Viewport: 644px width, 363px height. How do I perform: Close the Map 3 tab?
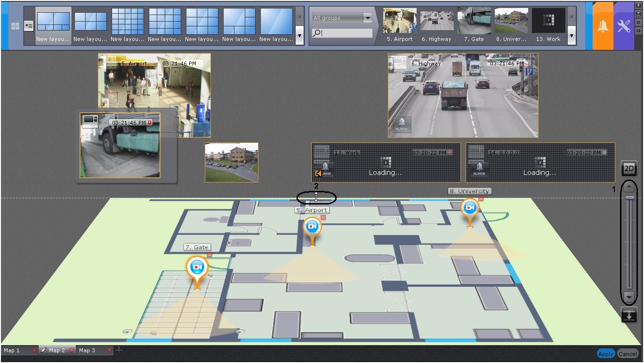[109, 350]
